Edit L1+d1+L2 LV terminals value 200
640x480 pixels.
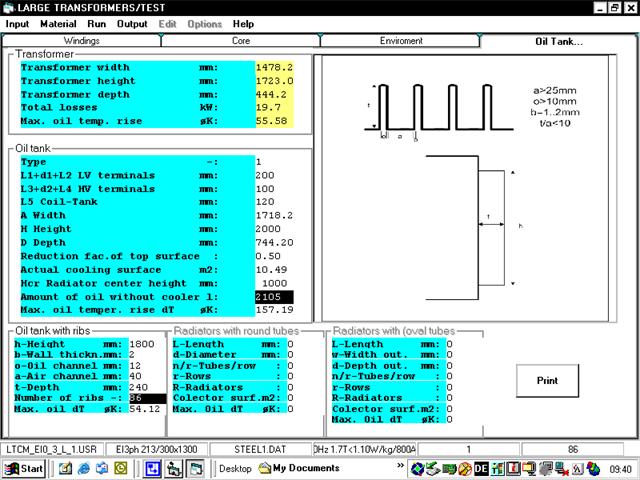point(274,176)
